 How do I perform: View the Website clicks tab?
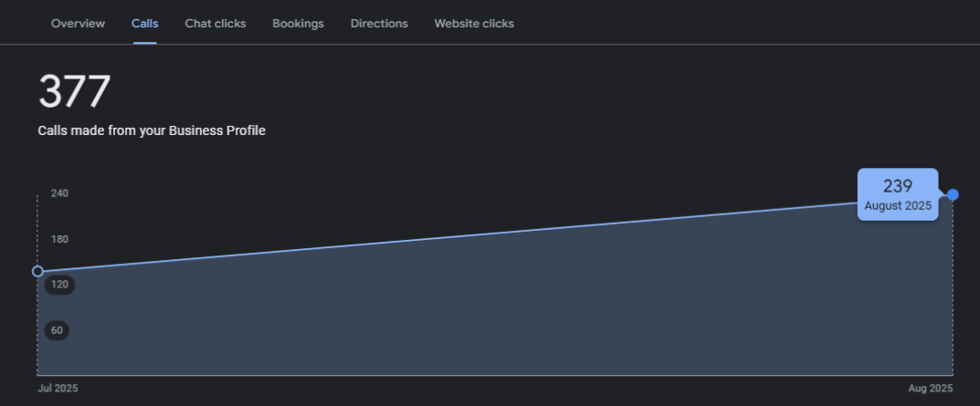473,24
